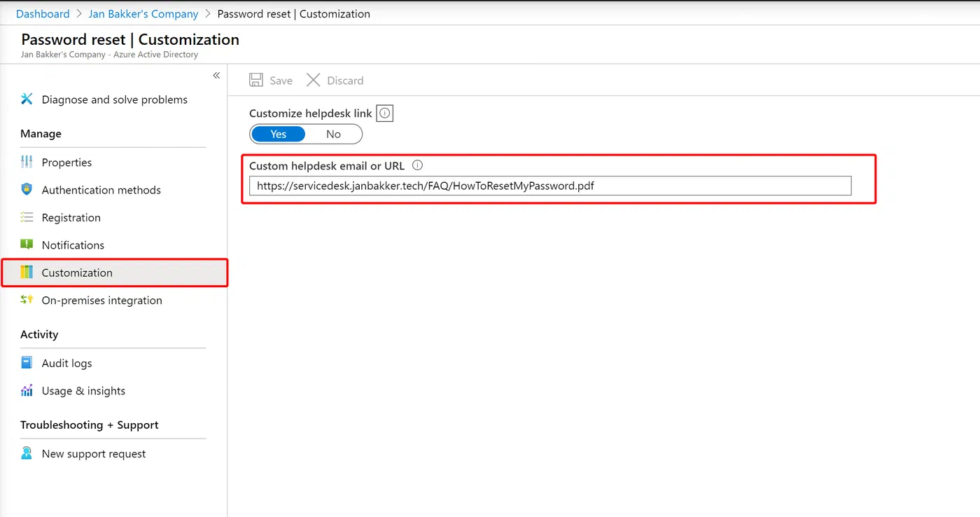Click the custom helpdesk URL input field
The image size is (980, 517).
pyautogui.click(x=550, y=186)
